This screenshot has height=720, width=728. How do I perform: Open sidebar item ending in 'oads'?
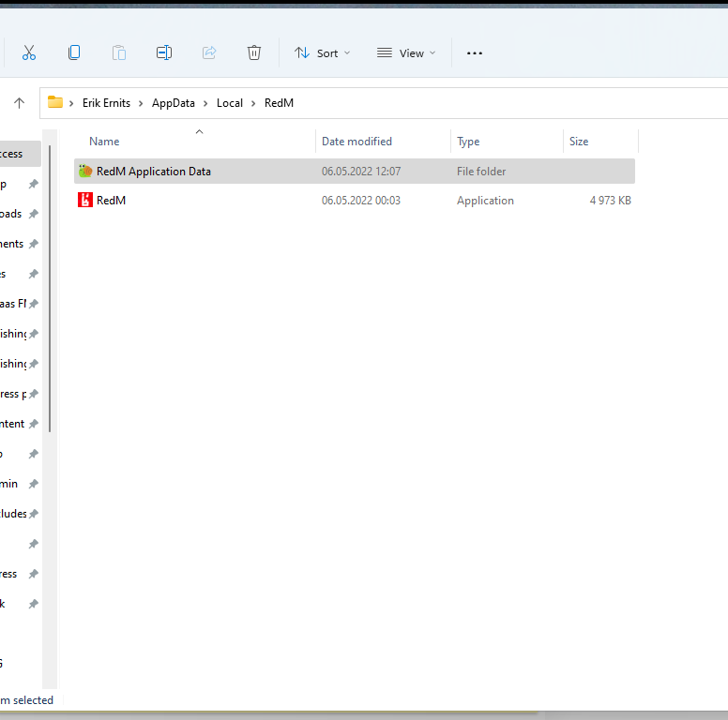[21, 214]
